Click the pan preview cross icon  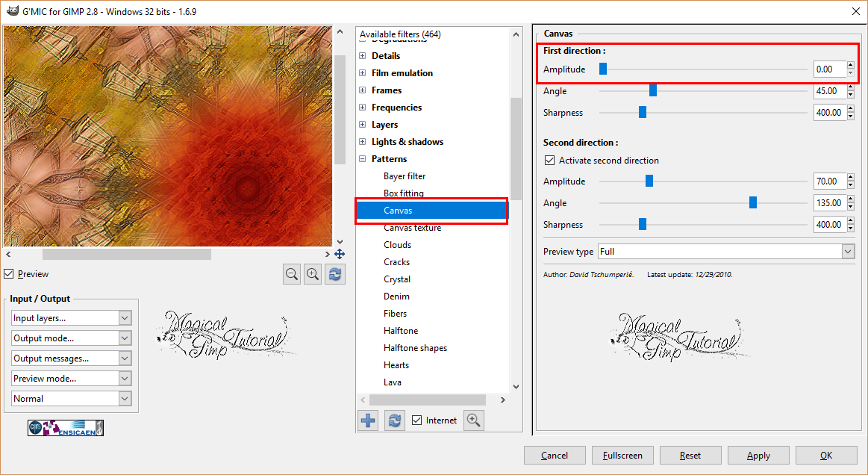(340, 254)
